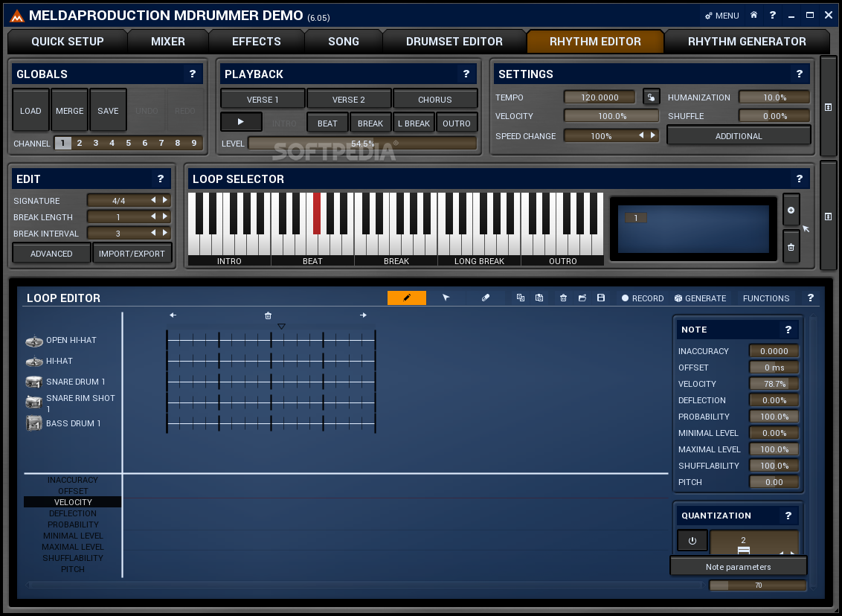Click the delete loop trash icon
This screenshot has height=616, width=842.
click(x=791, y=247)
